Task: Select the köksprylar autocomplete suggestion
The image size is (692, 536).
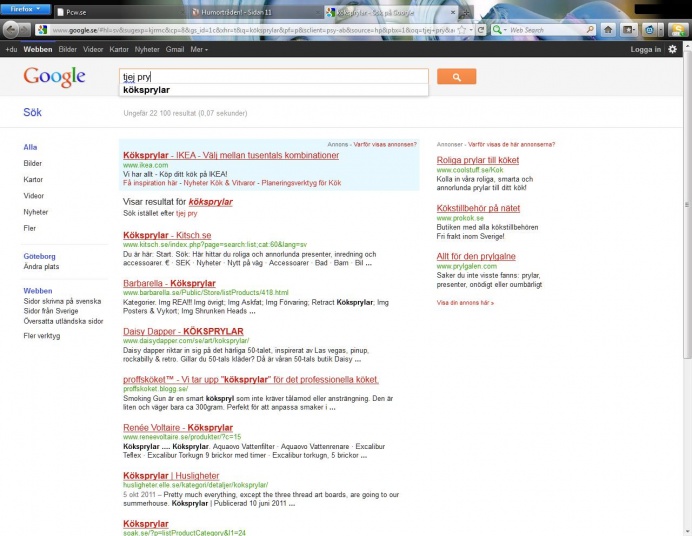Action: 274,90
